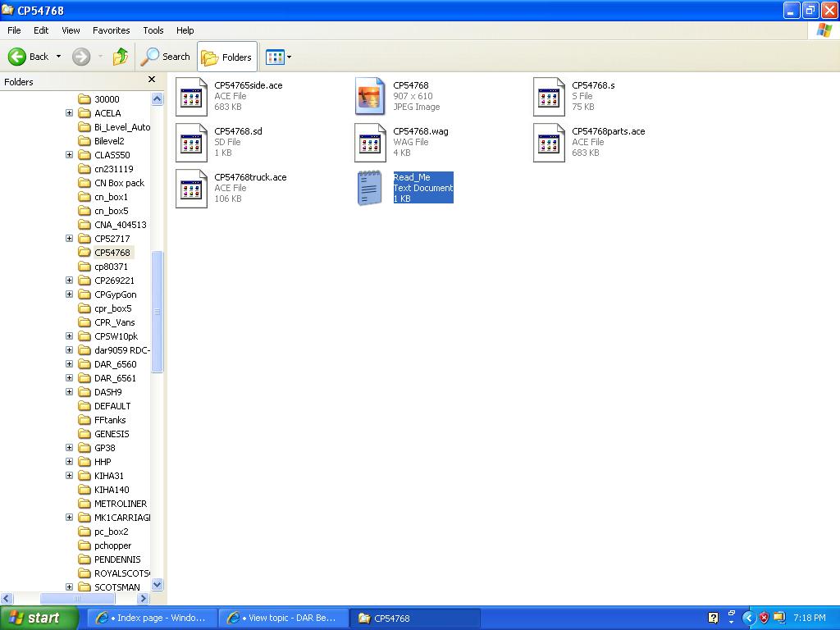This screenshot has width=840, height=630.
Task: Click the Windows Start button
Action: pyautogui.click(x=39, y=618)
